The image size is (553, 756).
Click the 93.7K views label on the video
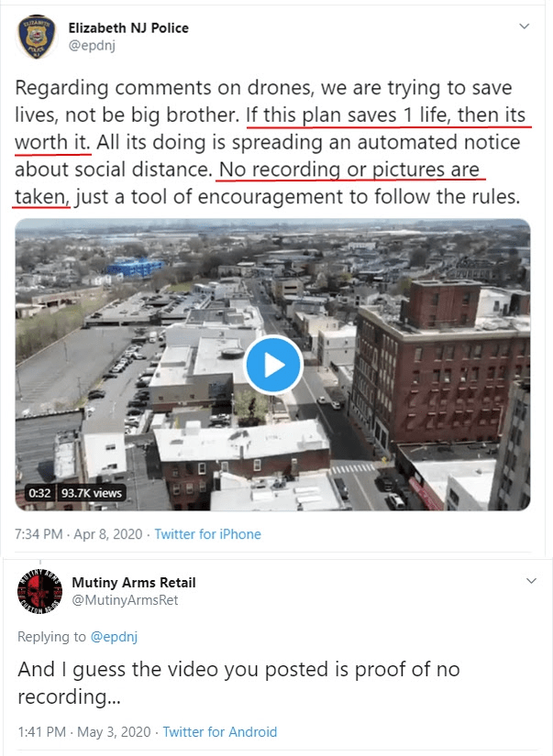click(91, 493)
